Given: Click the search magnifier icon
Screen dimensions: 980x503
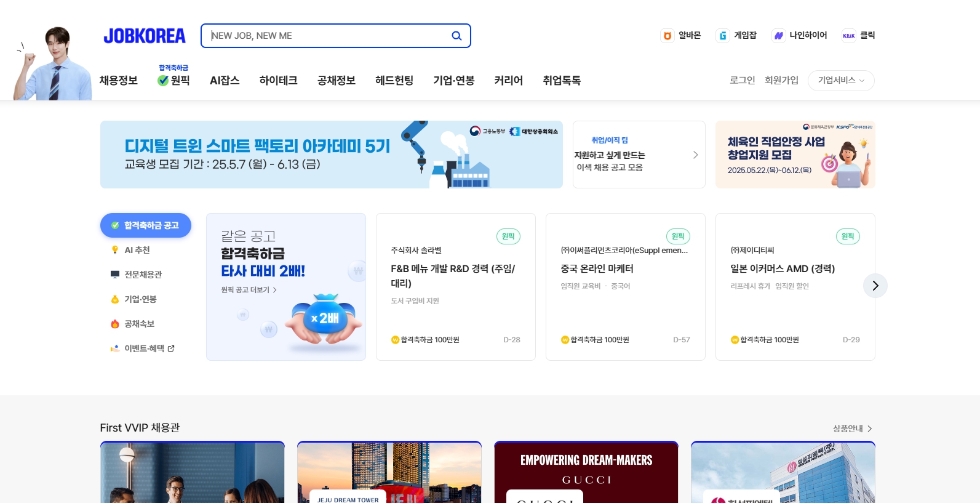Looking at the screenshot, I should point(456,36).
